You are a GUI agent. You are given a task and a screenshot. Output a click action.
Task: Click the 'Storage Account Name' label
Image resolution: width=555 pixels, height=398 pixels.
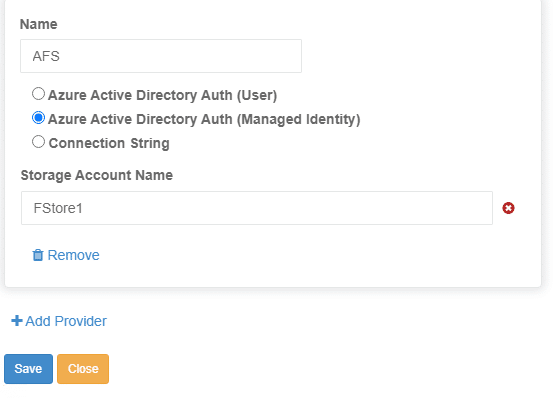click(97, 175)
